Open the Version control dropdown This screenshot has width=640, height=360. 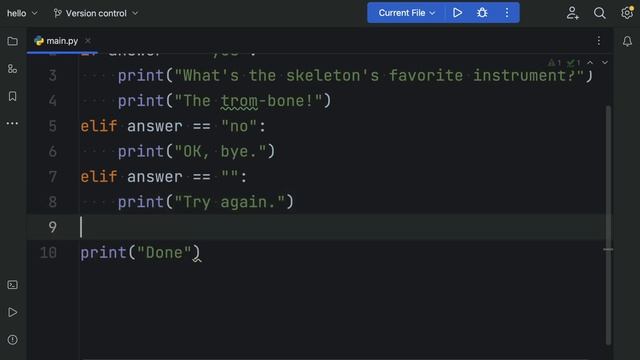(x=96, y=13)
